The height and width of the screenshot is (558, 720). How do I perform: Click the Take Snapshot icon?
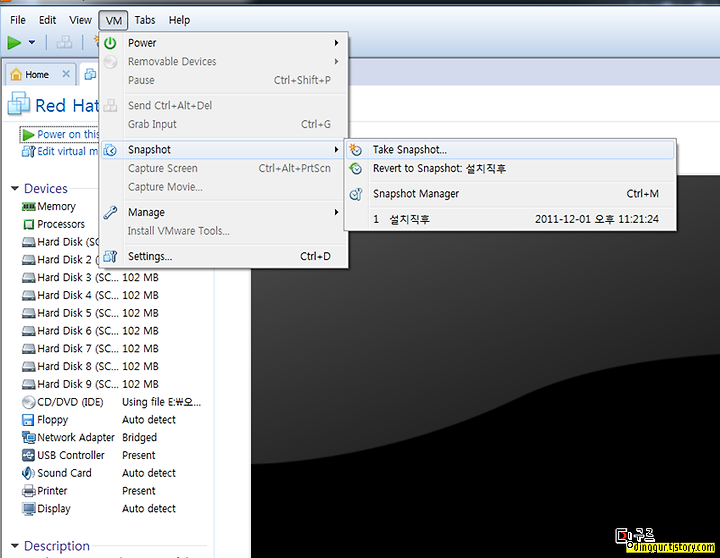click(355, 150)
